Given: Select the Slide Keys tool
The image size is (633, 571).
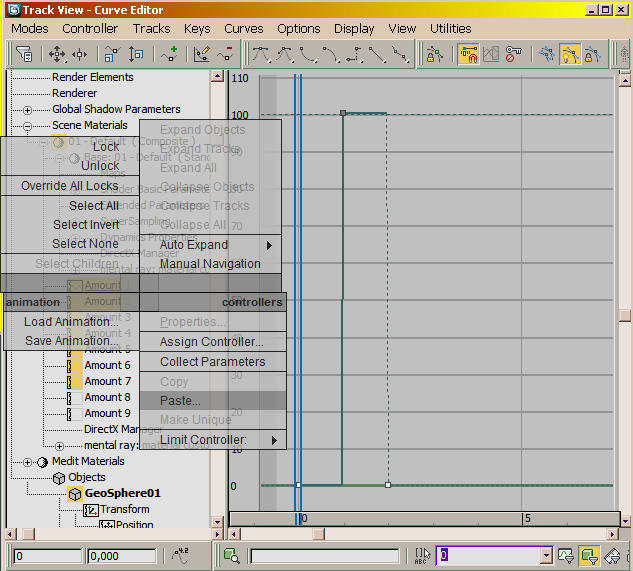Looking at the screenshot, I should click(80, 54).
